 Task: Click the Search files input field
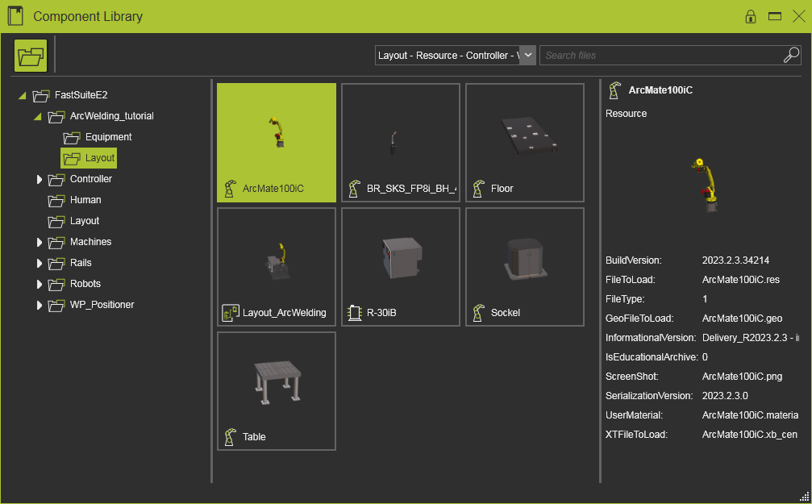click(660, 55)
